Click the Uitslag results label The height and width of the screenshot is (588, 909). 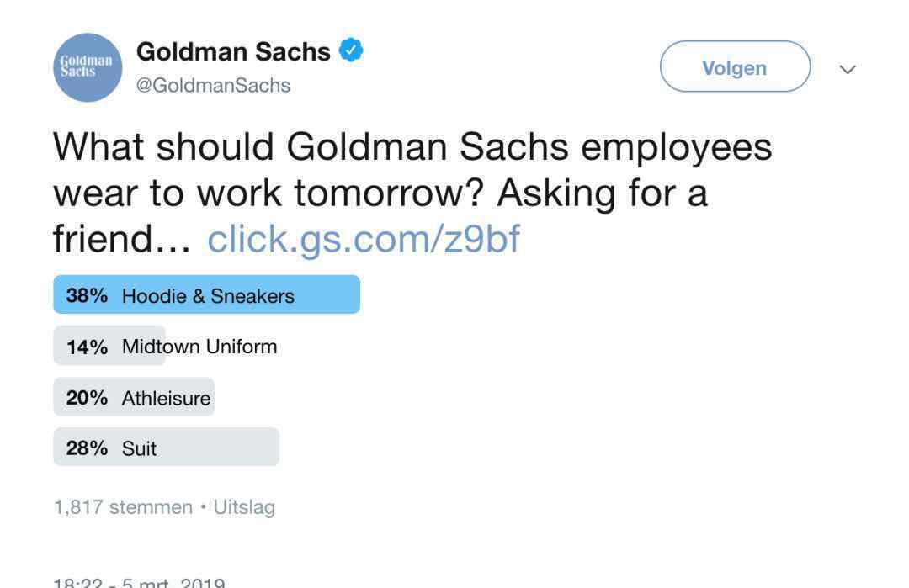point(244,507)
